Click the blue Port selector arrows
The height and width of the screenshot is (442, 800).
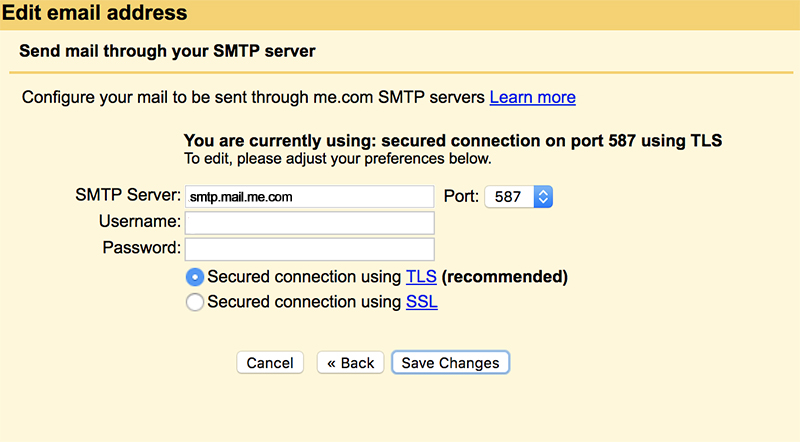543,197
